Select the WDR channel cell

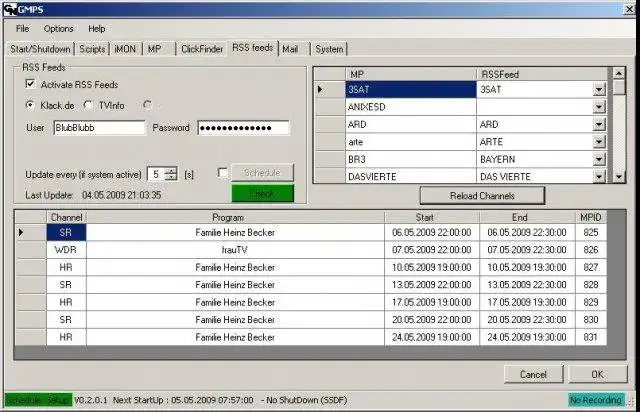pyautogui.click(x=67, y=250)
